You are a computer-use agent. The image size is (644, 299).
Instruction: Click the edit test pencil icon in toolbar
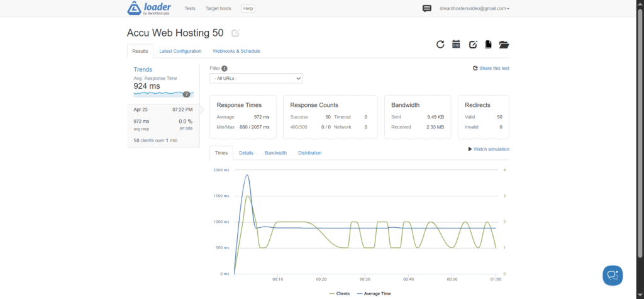[x=473, y=45]
